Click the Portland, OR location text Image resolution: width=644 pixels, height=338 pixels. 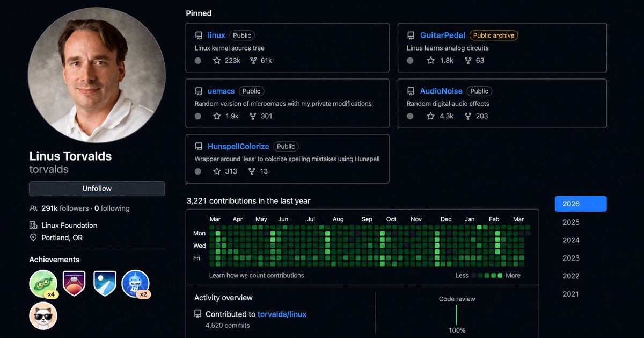click(62, 238)
